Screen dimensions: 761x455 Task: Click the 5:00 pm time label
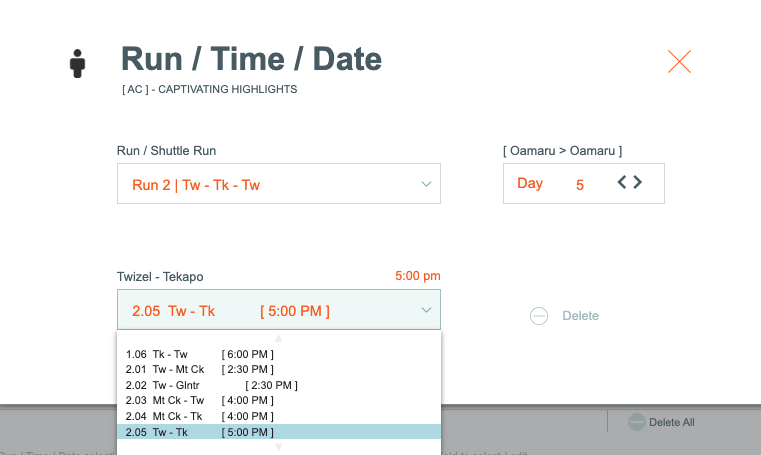(417, 276)
